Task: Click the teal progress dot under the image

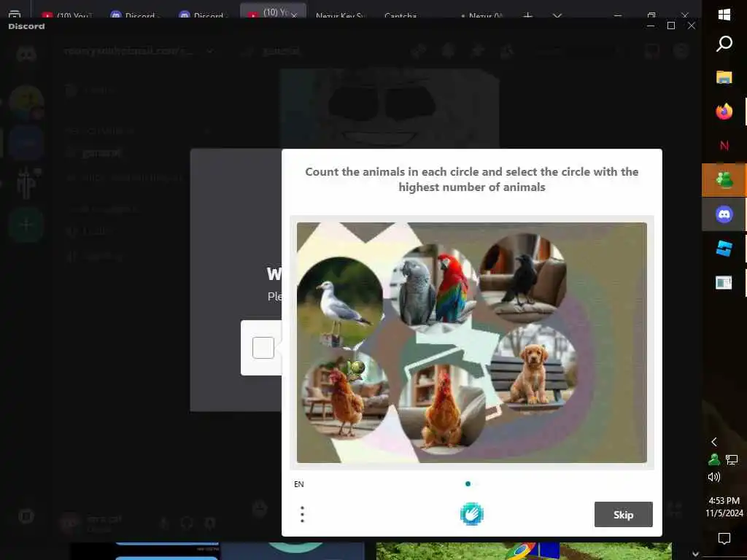Action: (x=468, y=484)
